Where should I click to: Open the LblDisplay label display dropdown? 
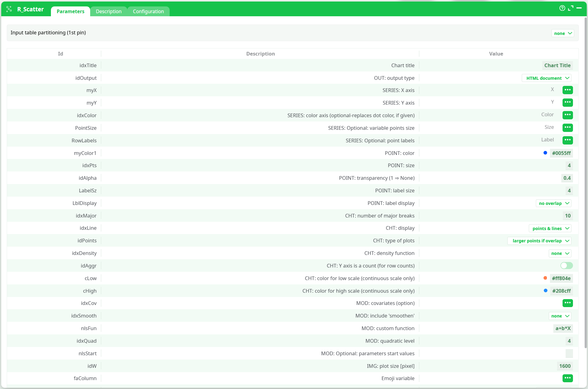[x=553, y=203]
